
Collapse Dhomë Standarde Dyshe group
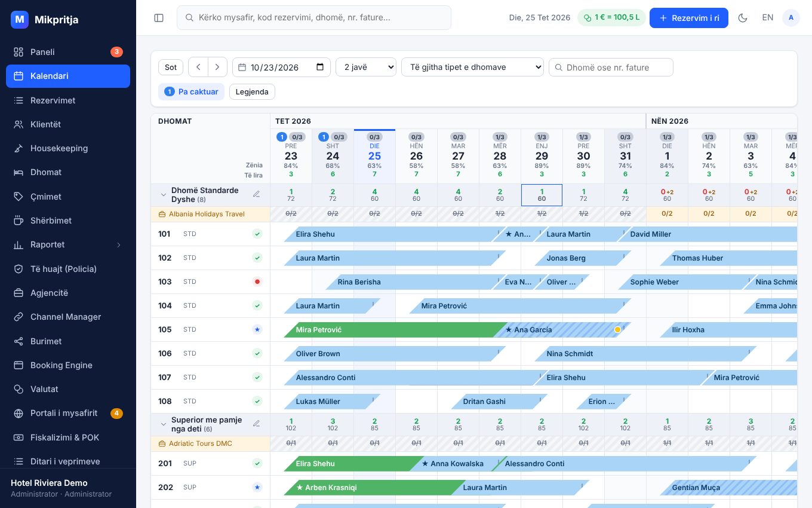tap(163, 194)
